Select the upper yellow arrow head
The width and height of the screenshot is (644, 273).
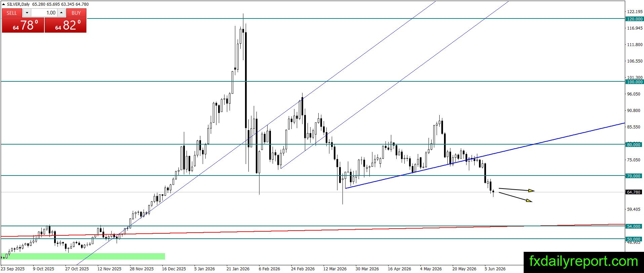[x=531, y=191]
